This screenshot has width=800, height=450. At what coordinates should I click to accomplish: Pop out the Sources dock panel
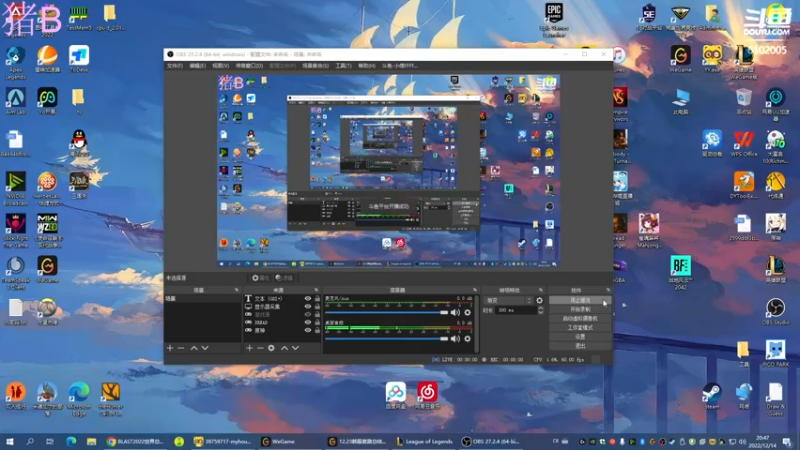coord(316,290)
